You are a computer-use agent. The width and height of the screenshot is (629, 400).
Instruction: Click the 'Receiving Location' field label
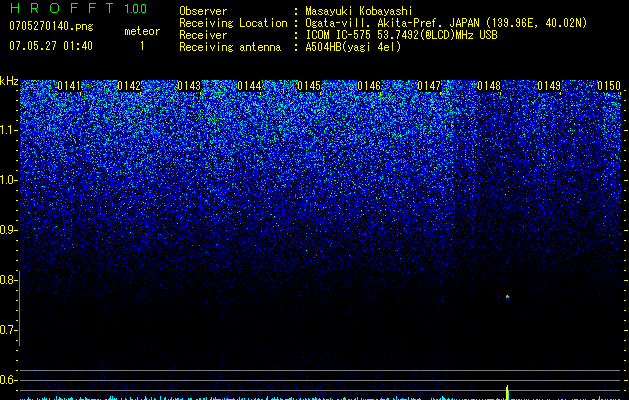[233, 23]
